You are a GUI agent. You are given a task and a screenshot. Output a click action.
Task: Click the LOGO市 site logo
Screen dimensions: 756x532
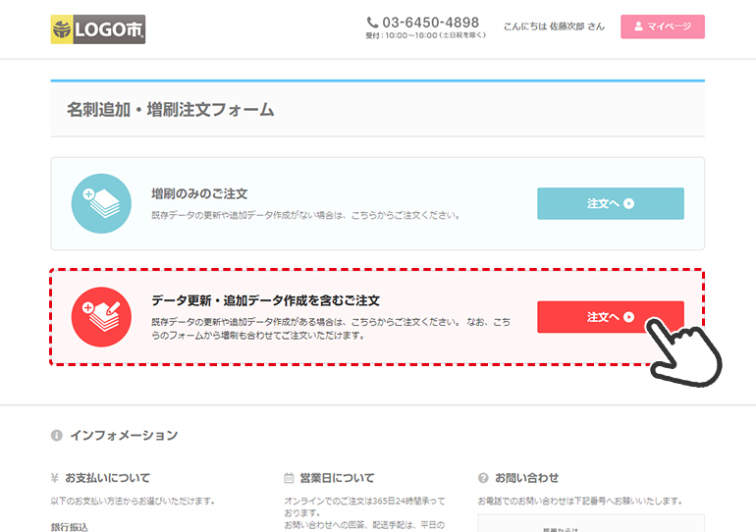(x=98, y=29)
